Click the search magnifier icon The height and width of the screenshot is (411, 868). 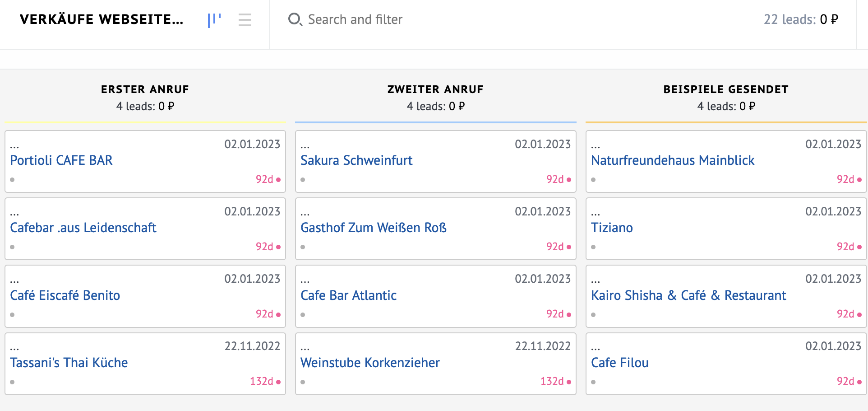[295, 19]
